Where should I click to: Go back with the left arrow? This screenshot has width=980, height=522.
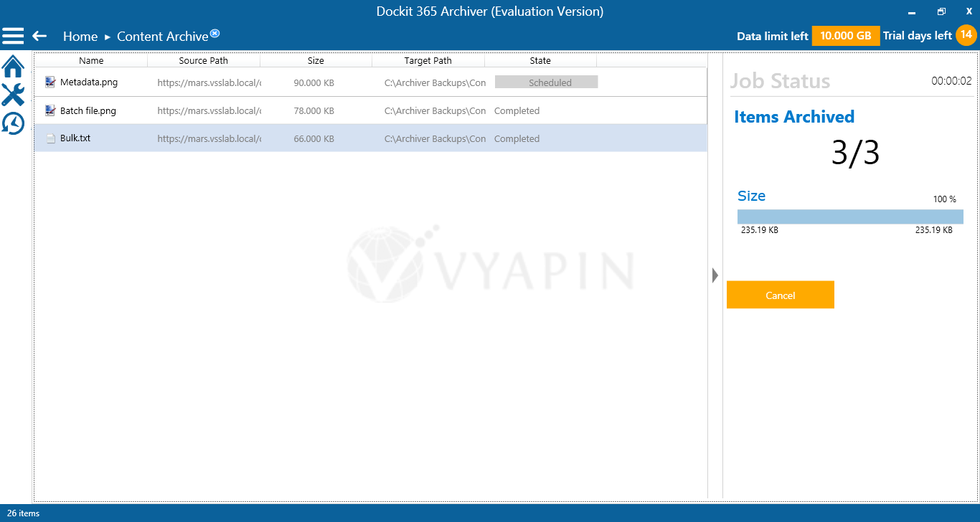pyautogui.click(x=39, y=36)
